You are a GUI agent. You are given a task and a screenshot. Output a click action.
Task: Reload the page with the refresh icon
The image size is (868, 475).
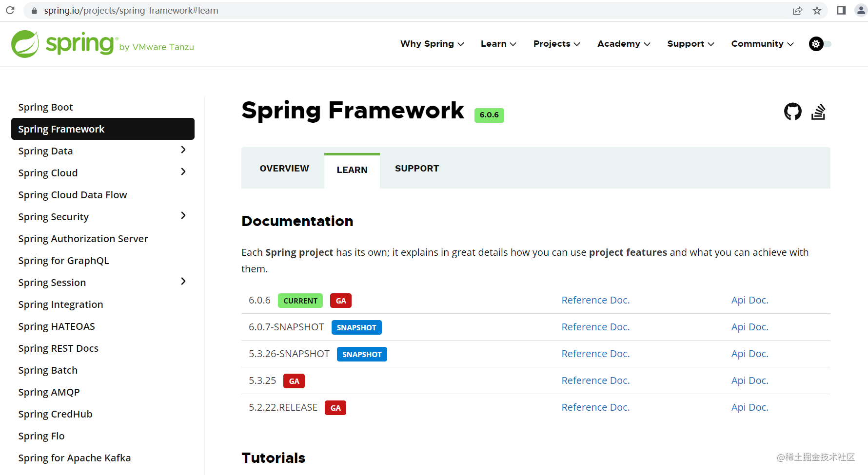point(10,10)
